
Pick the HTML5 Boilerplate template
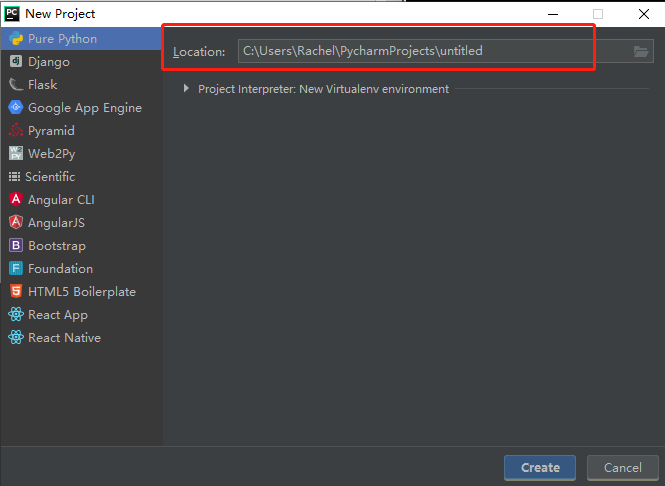point(81,291)
